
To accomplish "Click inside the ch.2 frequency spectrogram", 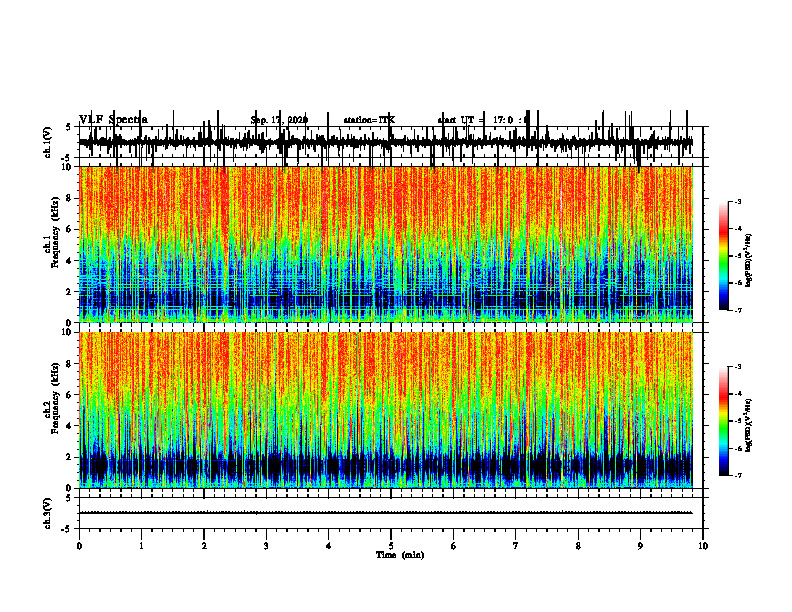I will point(386,410).
